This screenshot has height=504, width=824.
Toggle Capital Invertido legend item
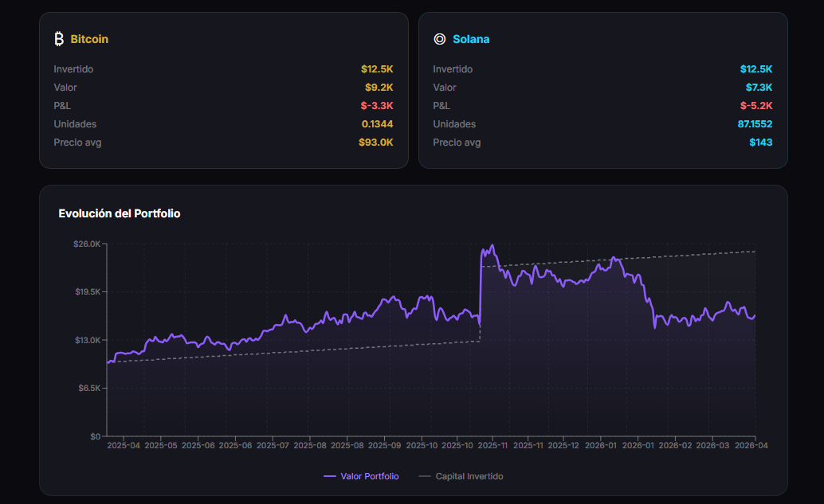[x=461, y=476]
